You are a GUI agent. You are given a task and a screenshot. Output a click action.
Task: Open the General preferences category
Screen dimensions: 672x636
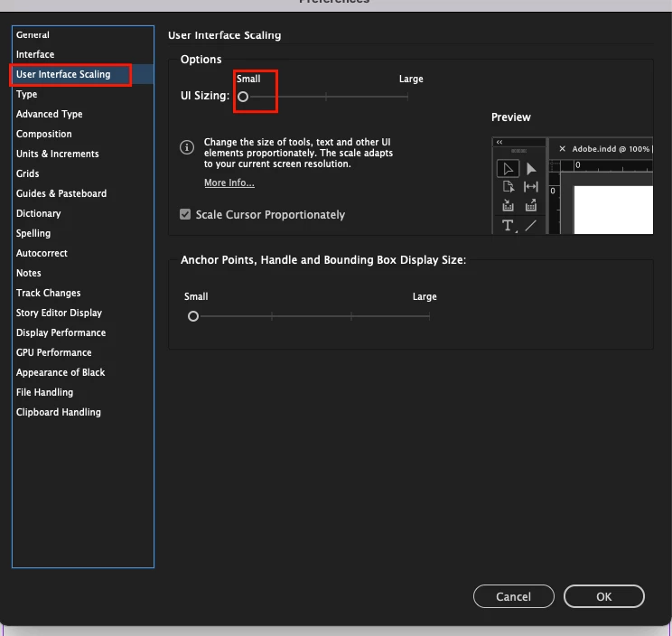[x=83, y=34]
